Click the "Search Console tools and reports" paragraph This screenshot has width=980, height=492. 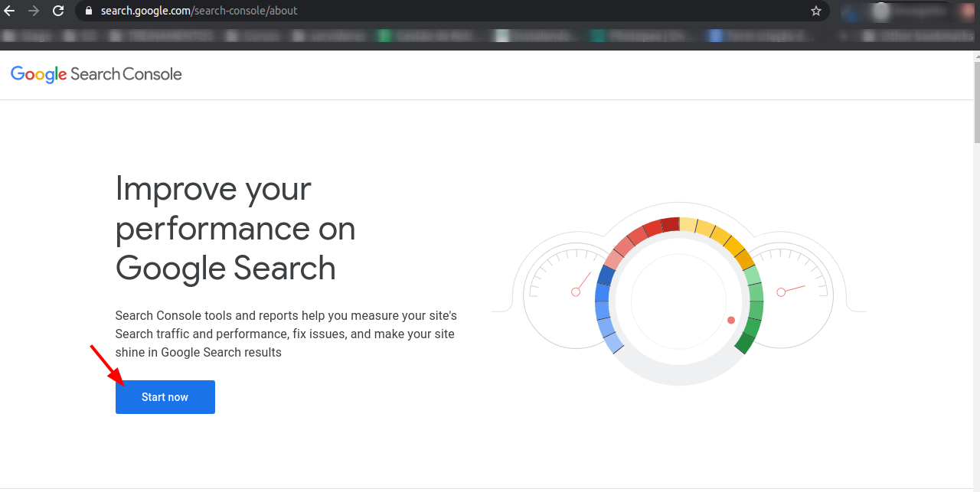[286, 334]
